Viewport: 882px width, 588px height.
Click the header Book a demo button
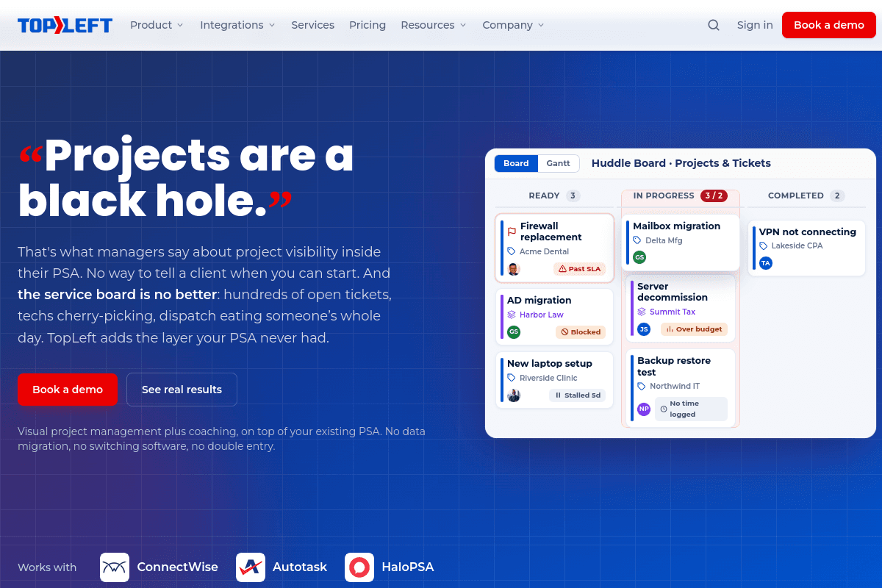[829, 25]
